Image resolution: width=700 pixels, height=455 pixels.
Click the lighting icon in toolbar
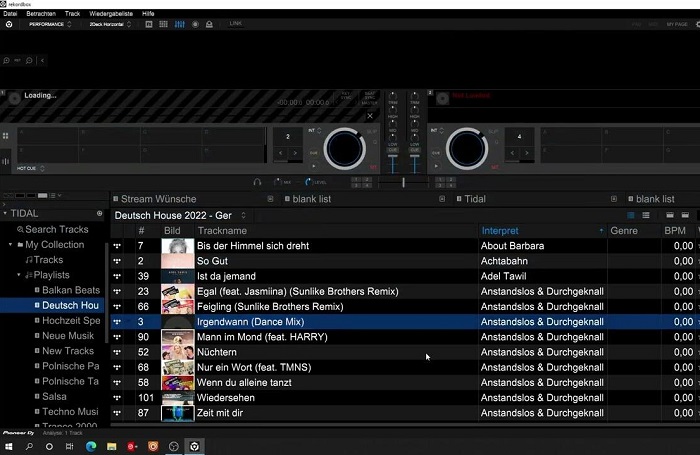[209, 24]
